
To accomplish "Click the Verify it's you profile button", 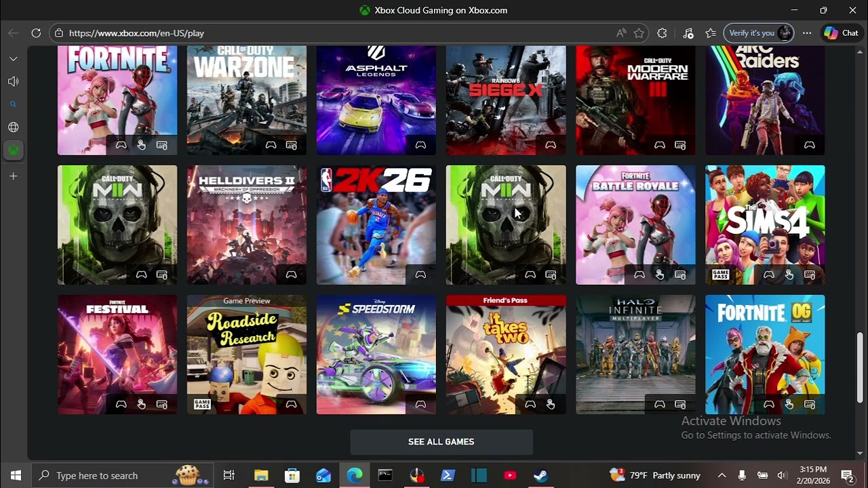I will 758,33.
